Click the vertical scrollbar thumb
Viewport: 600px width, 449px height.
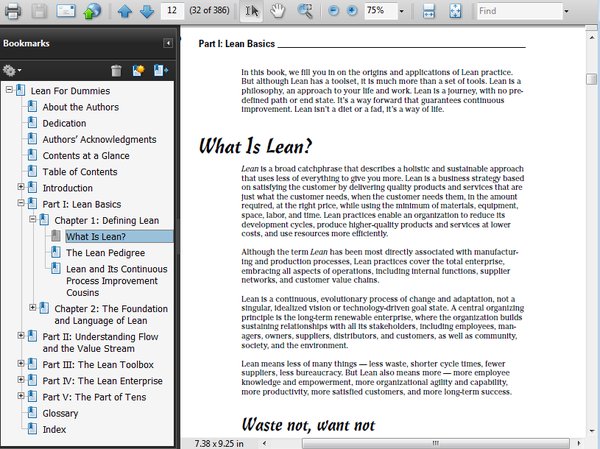(591, 79)
